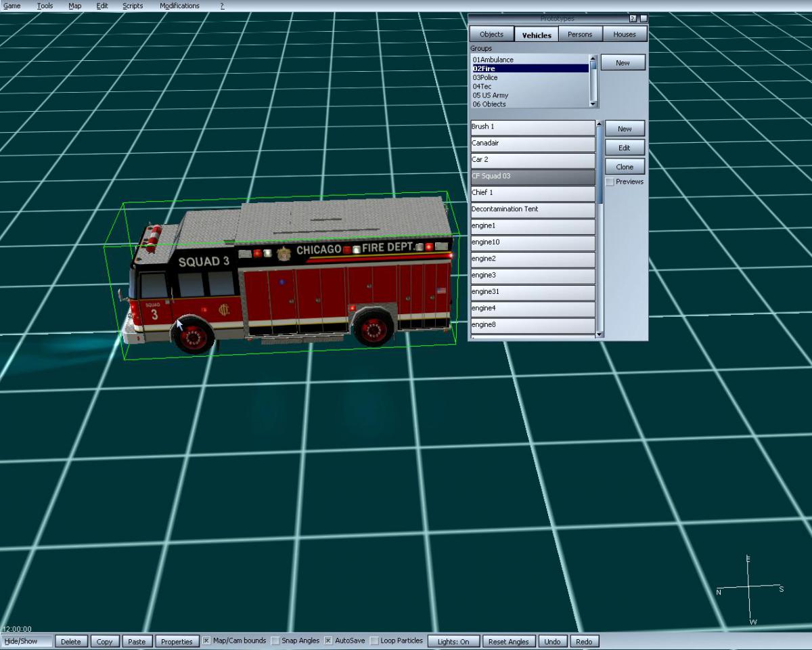Select the 05 US Army group
This screenshot has width=812, height=650.
tap(530, 95)
